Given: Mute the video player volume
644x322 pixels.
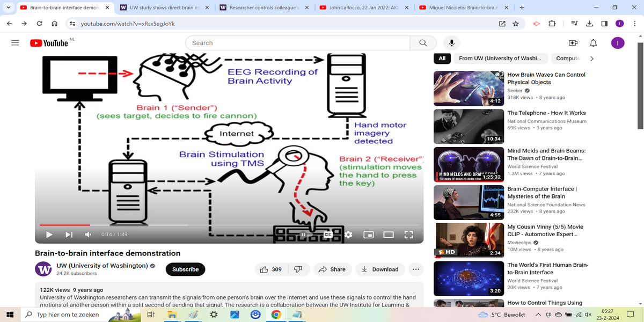Looking at the screenshot, I should [88, 235].
